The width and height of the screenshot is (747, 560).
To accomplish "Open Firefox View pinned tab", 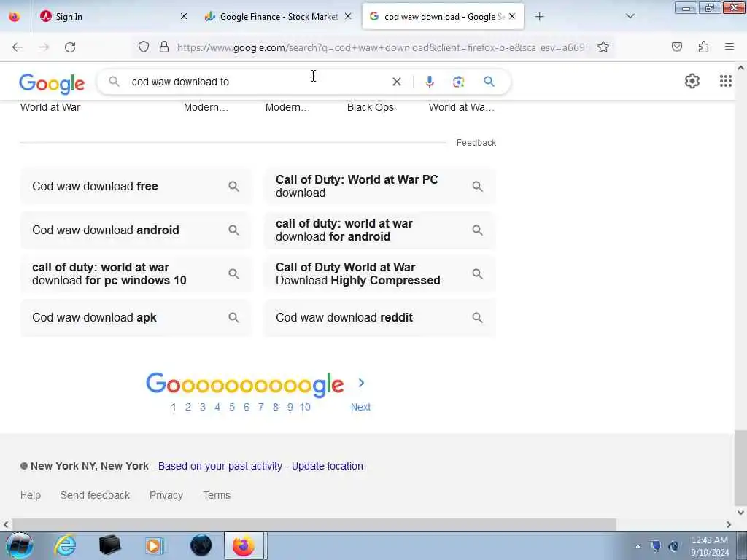I will coord(15,17).
